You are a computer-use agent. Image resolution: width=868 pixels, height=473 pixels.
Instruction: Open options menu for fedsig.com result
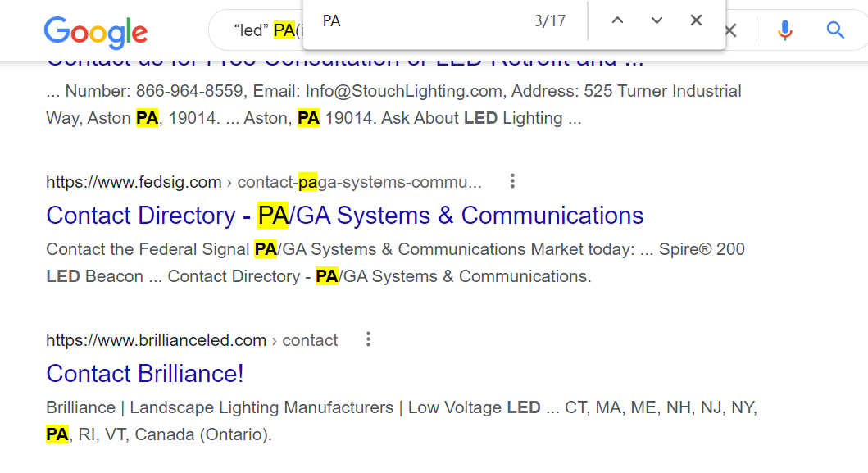click(x=512, y=181)
